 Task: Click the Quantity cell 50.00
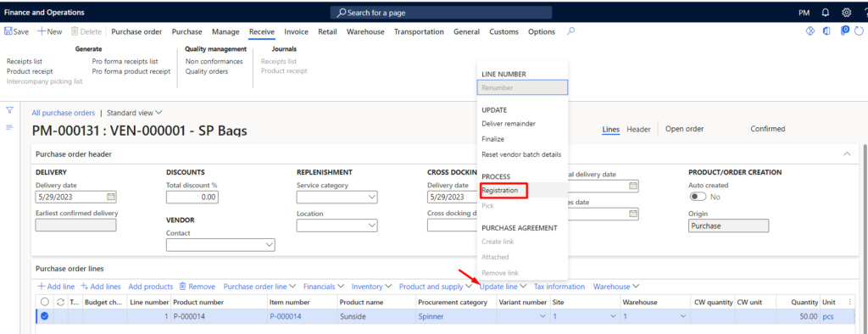coord(798,316)
